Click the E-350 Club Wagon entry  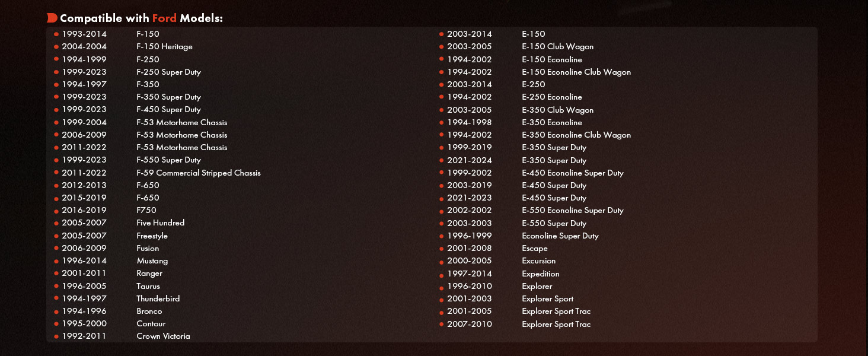pyautogui.click(x=557, y=110)
